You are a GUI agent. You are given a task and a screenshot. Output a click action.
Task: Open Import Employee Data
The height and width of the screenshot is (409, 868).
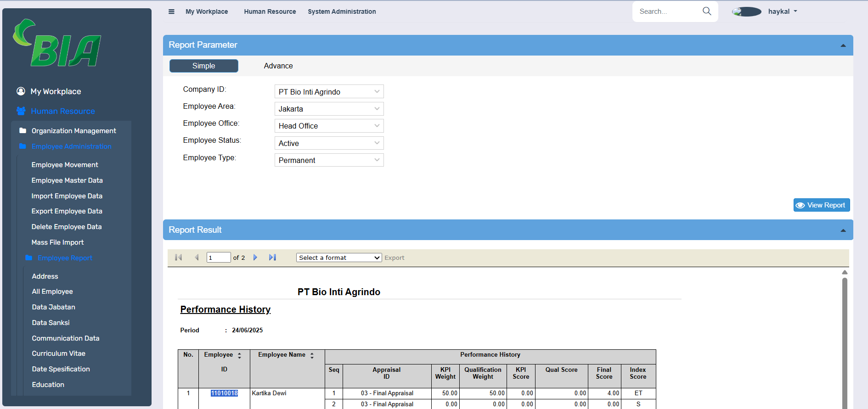(67, 196)
